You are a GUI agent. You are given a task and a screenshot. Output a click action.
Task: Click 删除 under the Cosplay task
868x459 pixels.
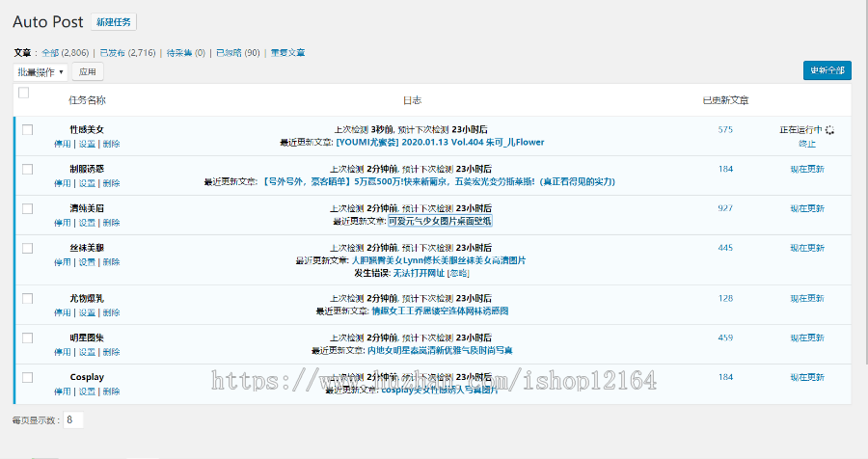[x=111, y=391]
